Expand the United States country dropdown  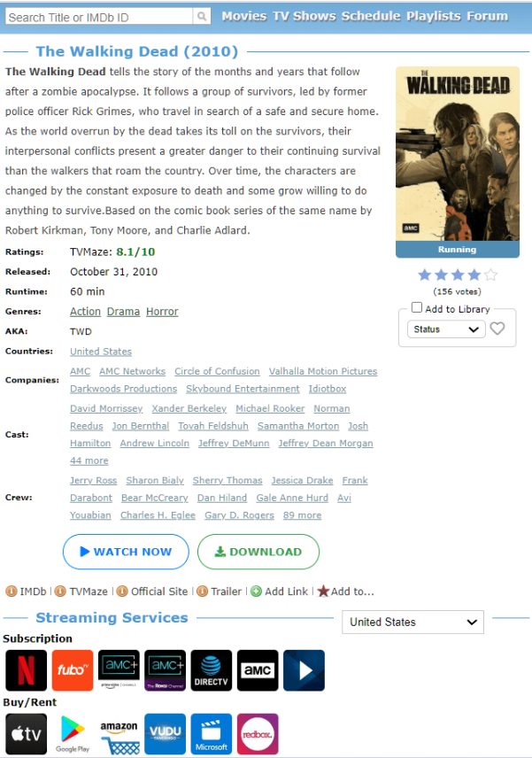click(412, 623)
